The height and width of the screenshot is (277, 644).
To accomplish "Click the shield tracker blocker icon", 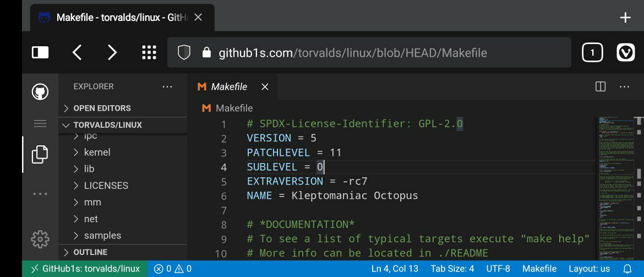I will click(184, 53).
